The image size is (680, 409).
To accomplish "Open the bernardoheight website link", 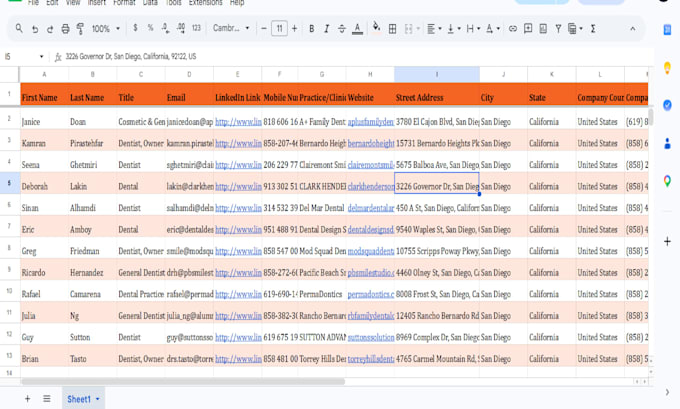I will point(371,143).
